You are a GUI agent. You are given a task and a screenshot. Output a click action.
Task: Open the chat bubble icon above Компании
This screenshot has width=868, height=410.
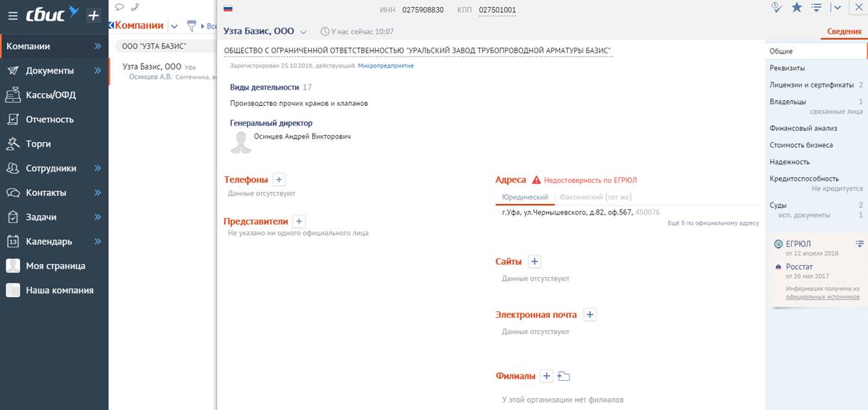(119, 7)
